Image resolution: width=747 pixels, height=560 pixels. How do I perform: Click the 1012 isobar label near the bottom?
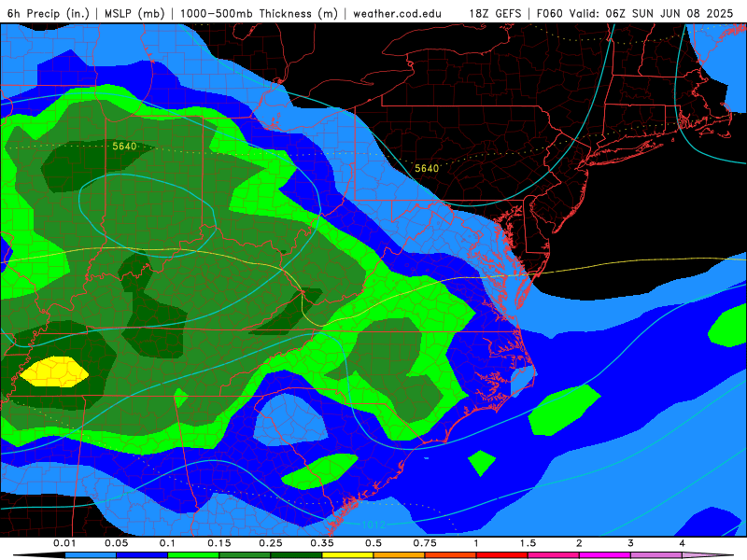pos(373,525)
